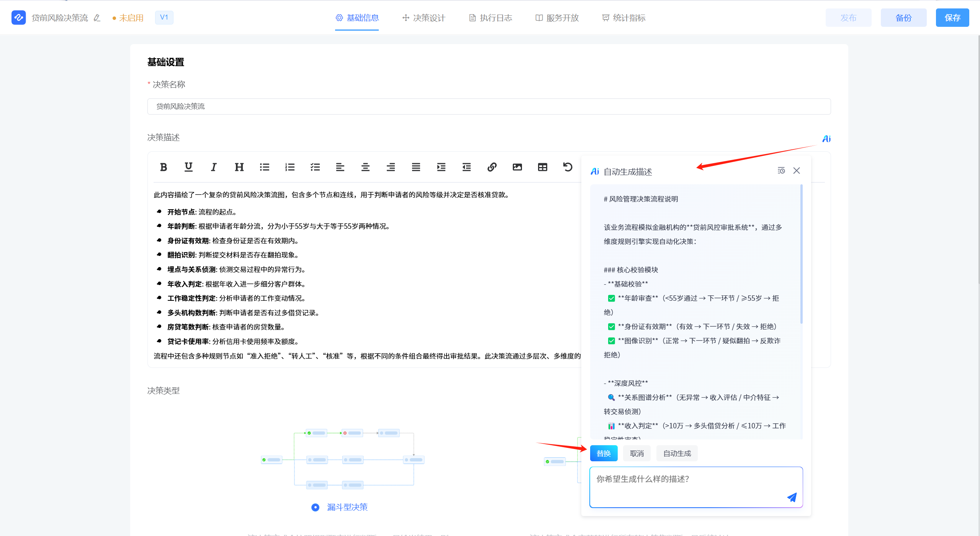Image resolution: width=980 pixels, height=536 pixels.
Task: Open the 执行日志 tab
Action: click(x=489, y=18)
